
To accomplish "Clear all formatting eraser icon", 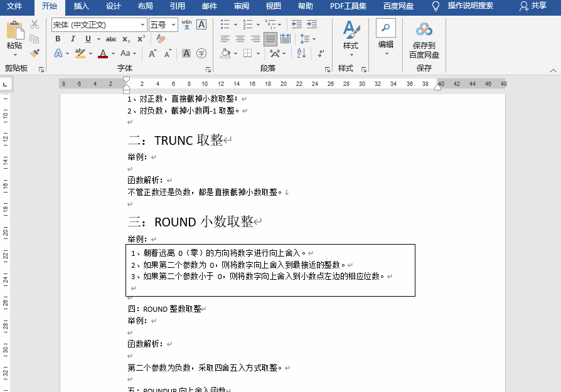I will point(161,39).
